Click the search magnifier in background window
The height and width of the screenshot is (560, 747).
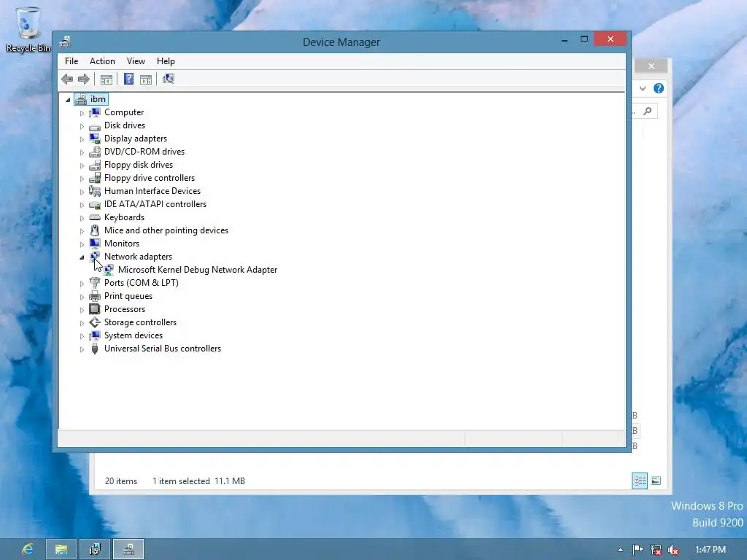pos(648,112)
